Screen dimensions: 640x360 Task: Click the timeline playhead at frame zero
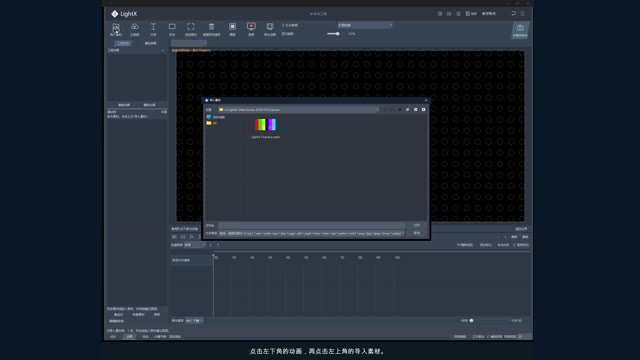(213, 257)
